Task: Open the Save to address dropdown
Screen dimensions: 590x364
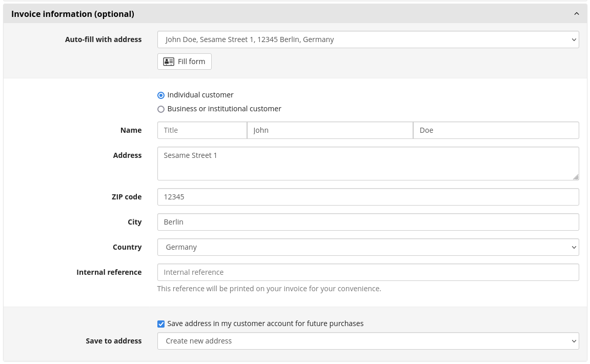Action: (368, 341)
